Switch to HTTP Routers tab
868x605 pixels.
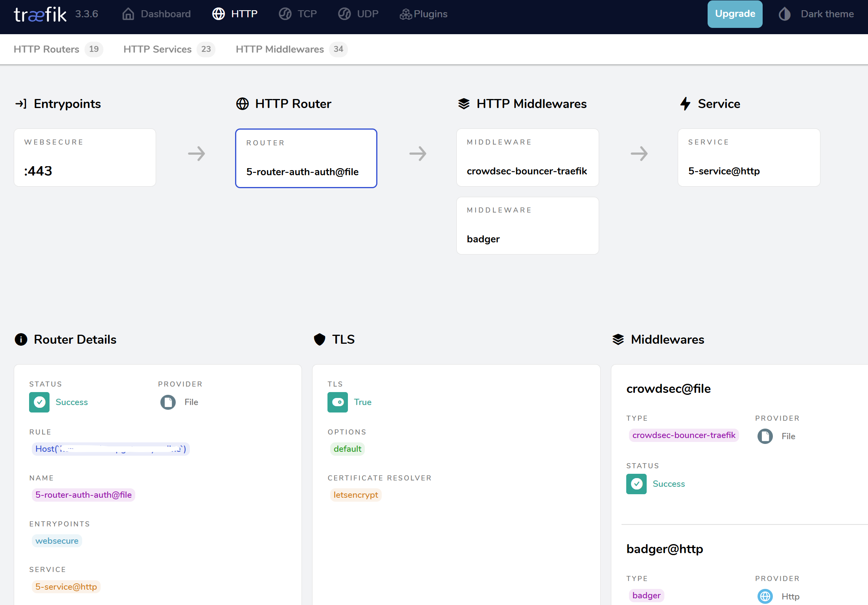58,49
